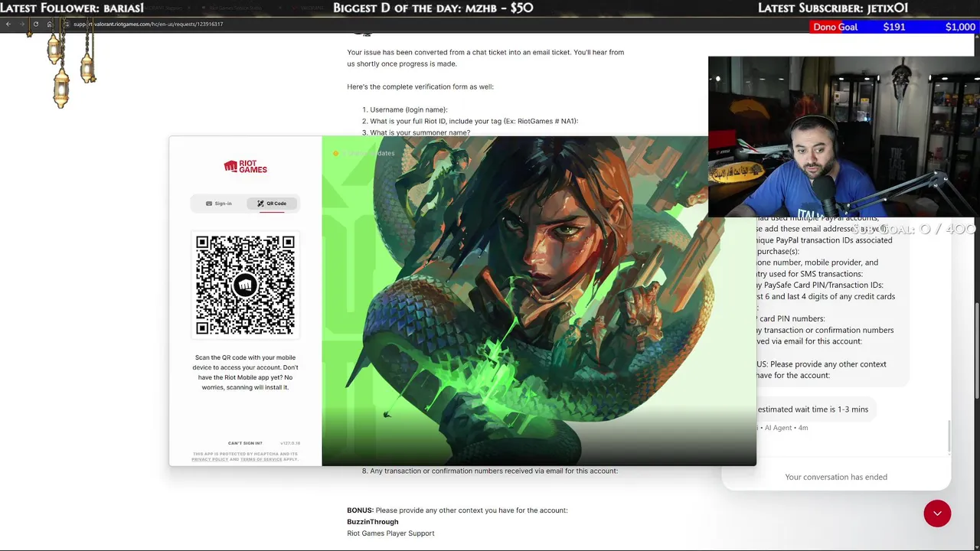Click "8. Any transaction or confirmation numbers" line

pos(489,471)
